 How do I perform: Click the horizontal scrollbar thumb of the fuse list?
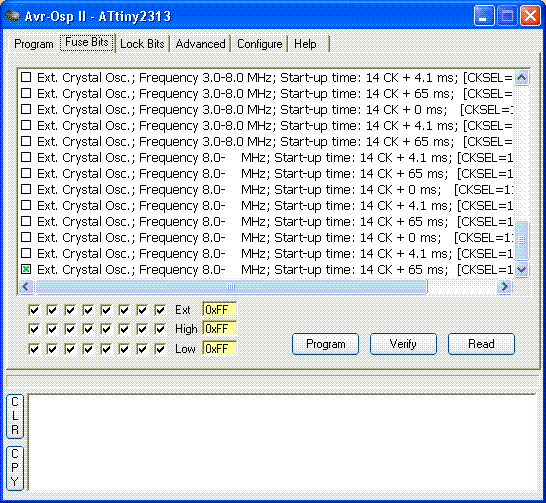pos(231,287)
